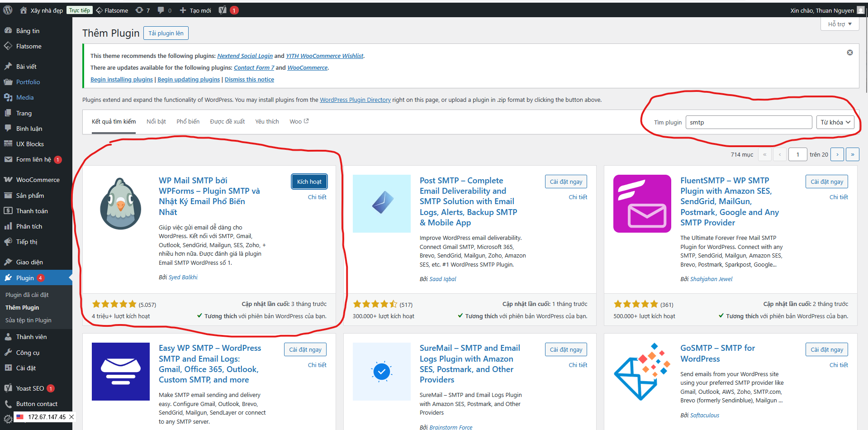
Task: Install Post SMTP with Cài đặt ngay
Action: point(566,182)
